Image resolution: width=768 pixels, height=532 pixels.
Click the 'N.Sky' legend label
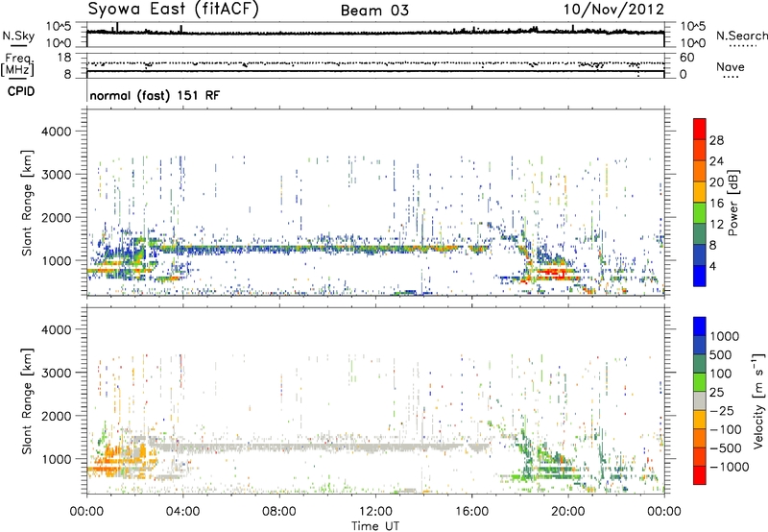click(x=18, y=36)
